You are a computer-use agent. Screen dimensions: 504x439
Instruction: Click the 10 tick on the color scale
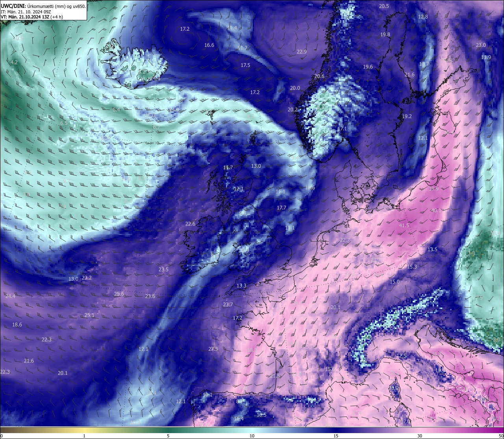coord(252,436)
